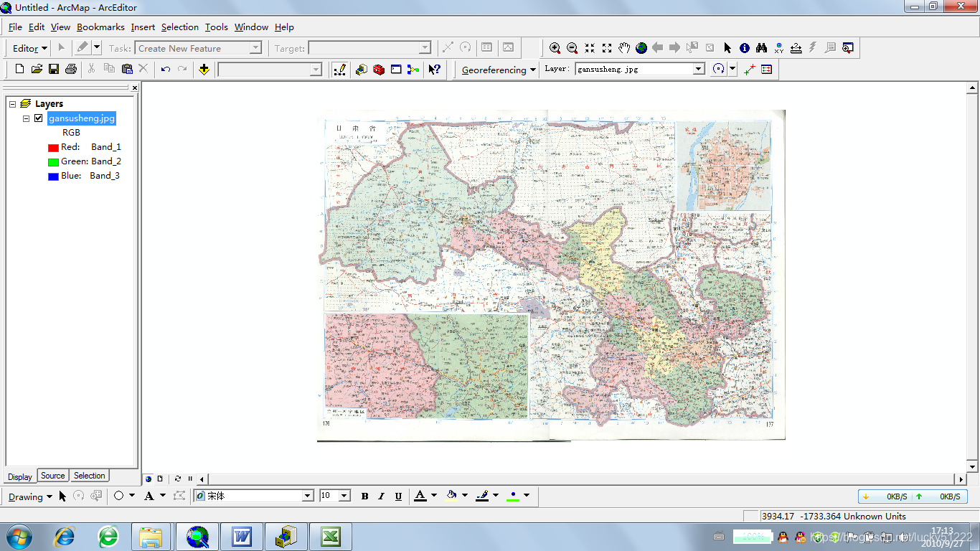Select the Display tab
980x551 pixels.
(20, 476)
